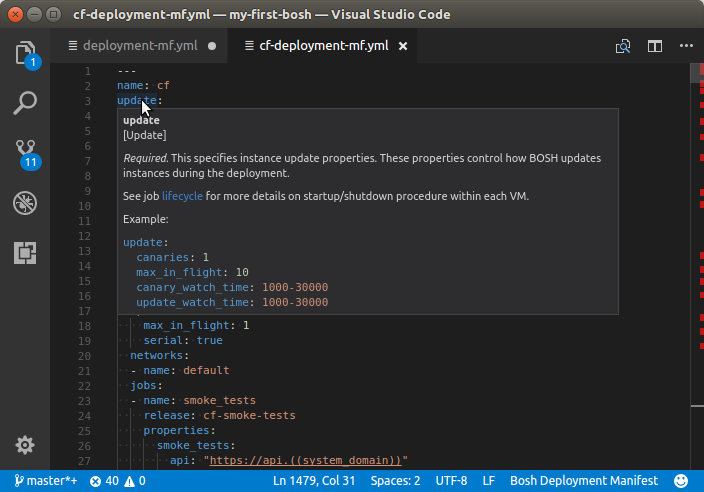This screenshot has width=704, height=492.
Task: Open the https://api.((system_domain)) URL link
Action: (305, 460)
